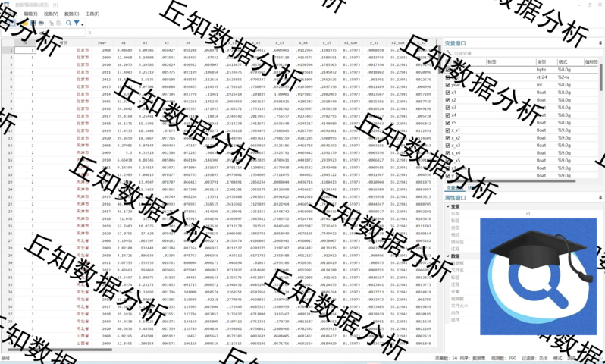The height and width of the screenshot is (364, 605).
Task: Click the funnel Filter observations icon
Action: [x=77, y=24]
